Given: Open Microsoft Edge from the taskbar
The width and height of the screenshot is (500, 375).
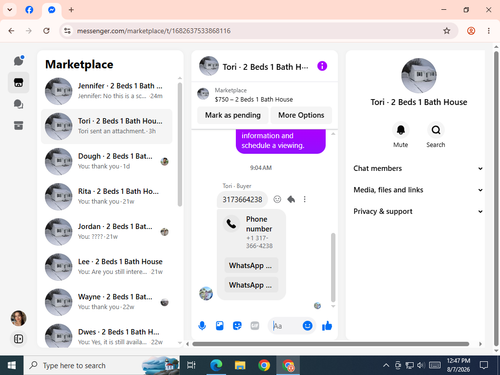Looking at the screenshot, I should (x=216, y=365).
